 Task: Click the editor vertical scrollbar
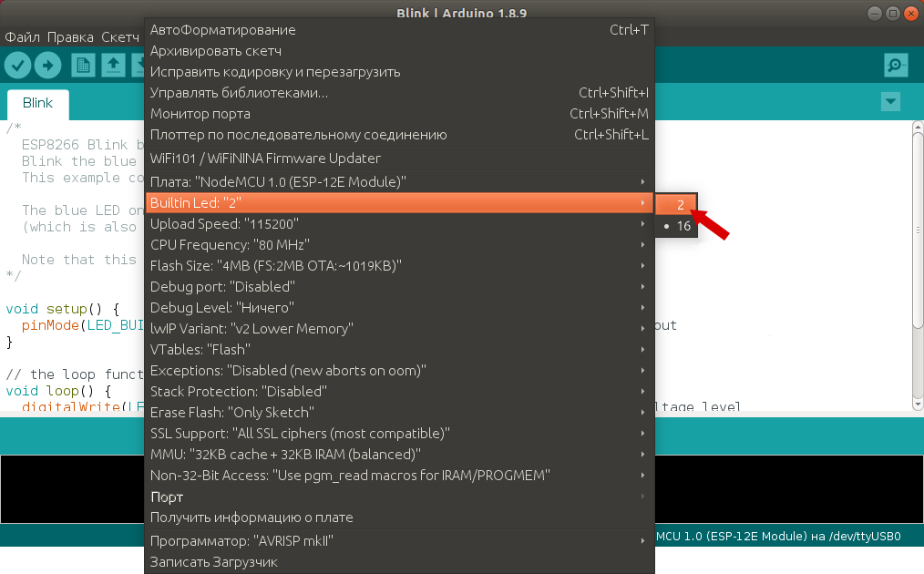[x=918, y=230]
